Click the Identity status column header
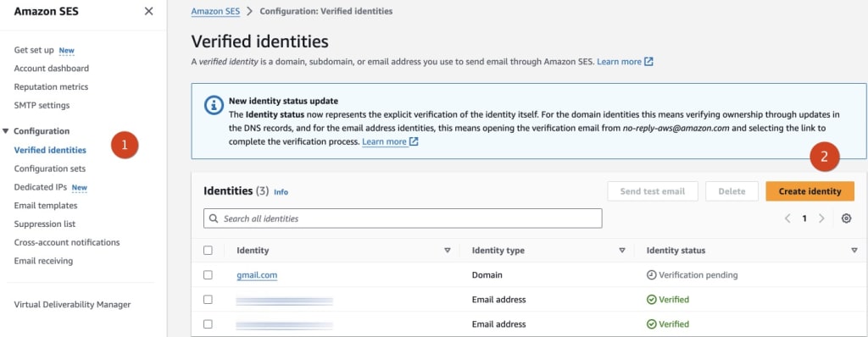Image resolution: width=868 pixels, height=337 pixels. 676,250
